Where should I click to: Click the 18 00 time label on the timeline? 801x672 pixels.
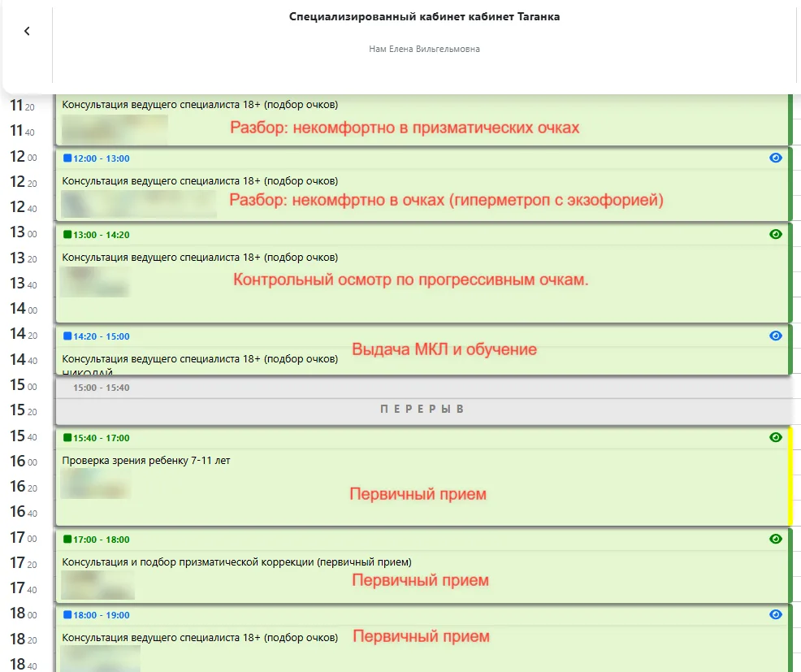click(x=24, y=613)
